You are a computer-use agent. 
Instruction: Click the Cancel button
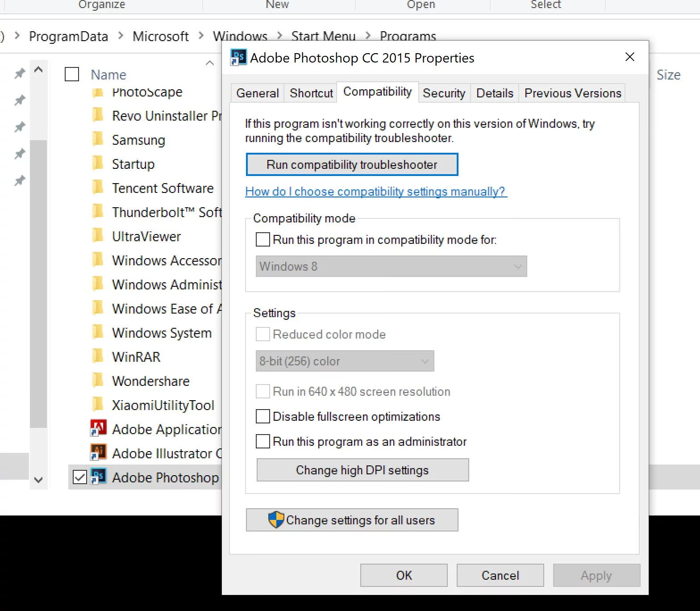(x=500, y=575)
